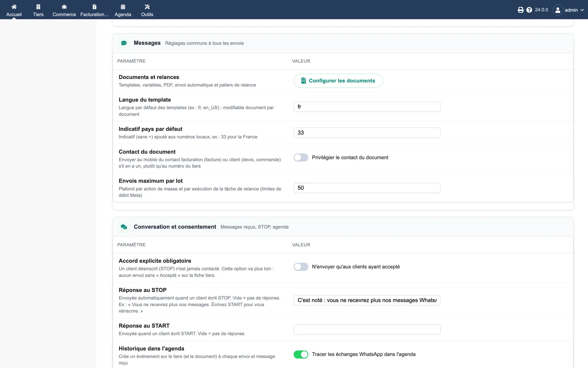
Task: Open the Facturation menu label
Action: tap(94, 14)
